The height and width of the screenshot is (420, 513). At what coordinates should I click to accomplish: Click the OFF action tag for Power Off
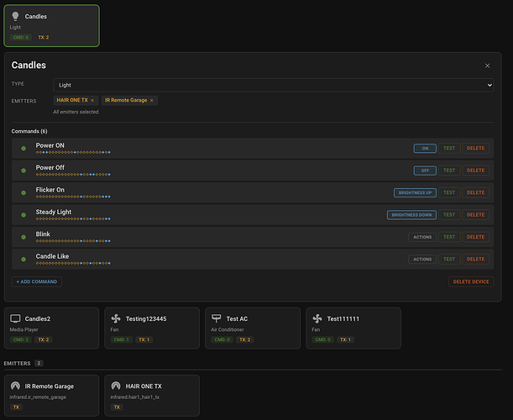point(425,171)
